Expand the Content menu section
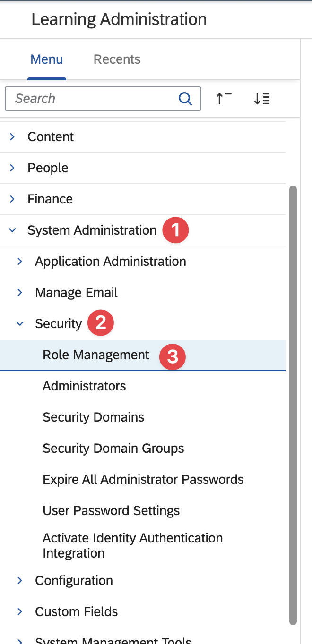This screenshot has width=312, height=644. pos(13,137)
